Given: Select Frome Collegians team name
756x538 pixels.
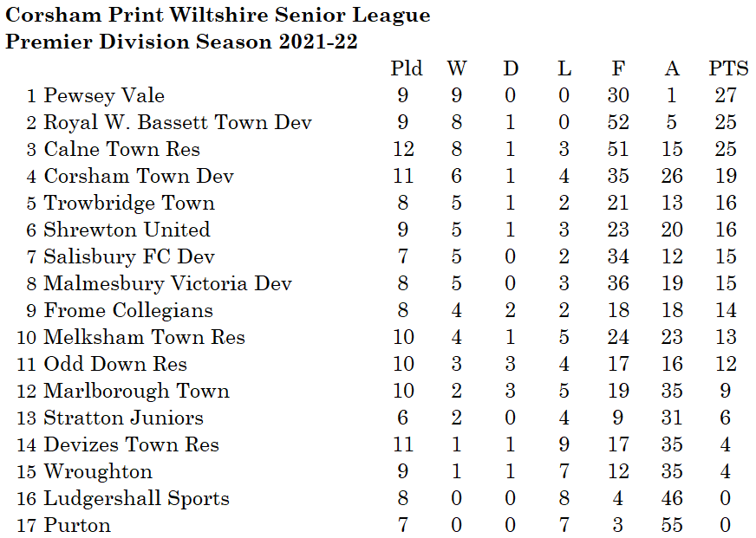Looking at the screenshot, I should coord(128,310).
